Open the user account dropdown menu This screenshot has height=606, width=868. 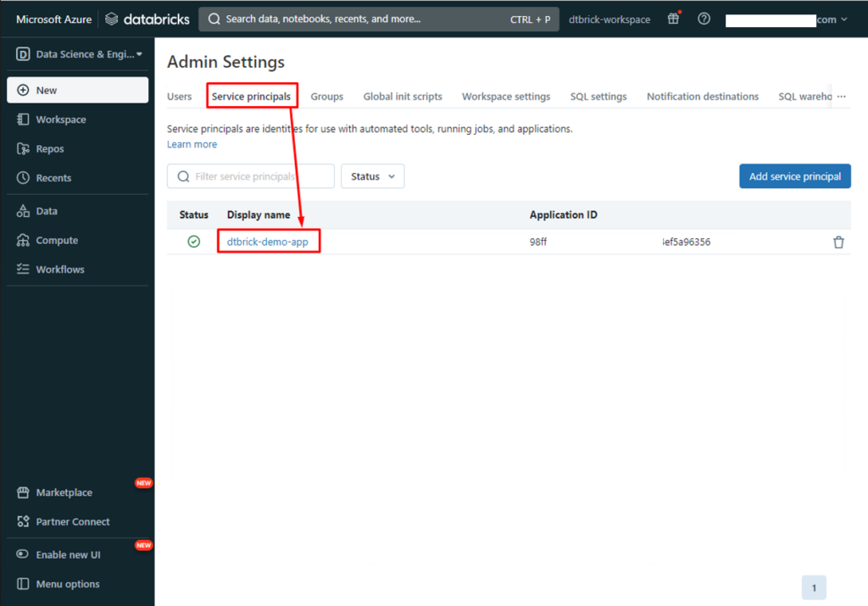pyautogui.click(x=787, y=20)
